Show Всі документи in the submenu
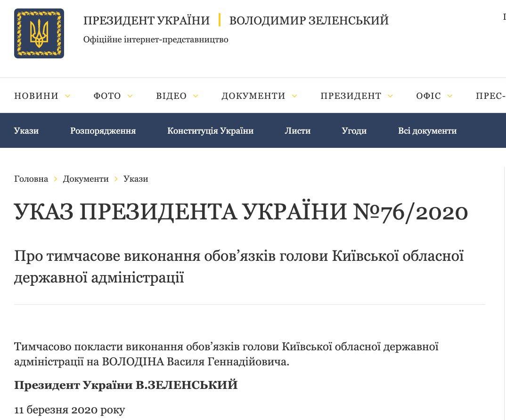The image size is (506, 420). (x=427, y=131)
